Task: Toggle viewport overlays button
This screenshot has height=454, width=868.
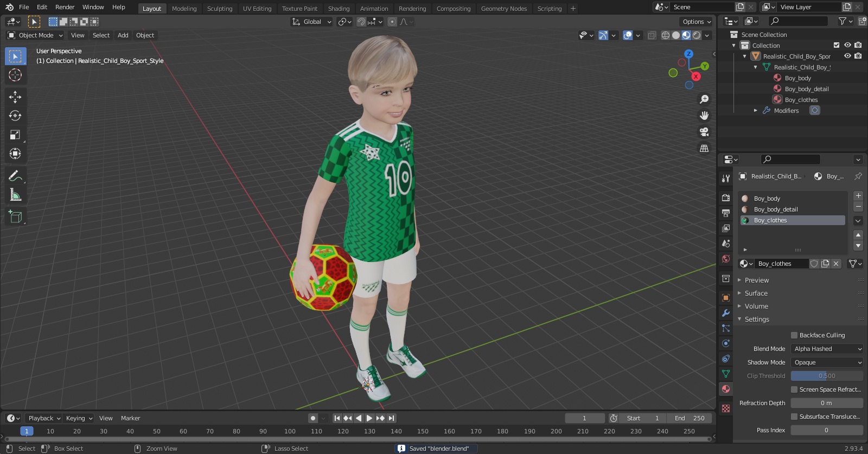Action: [628, 35]
